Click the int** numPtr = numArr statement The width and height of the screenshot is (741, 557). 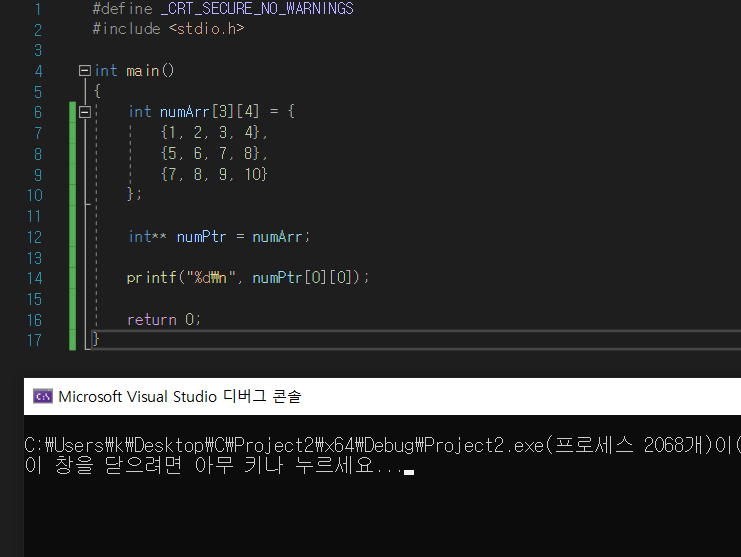tap(219, 237)
